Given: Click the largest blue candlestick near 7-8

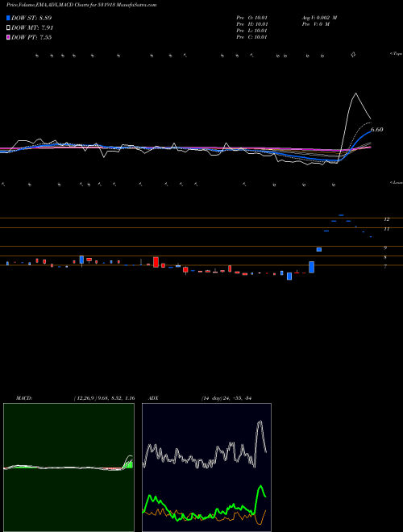Looking at the screenshot, I should (x=311, y=267).
